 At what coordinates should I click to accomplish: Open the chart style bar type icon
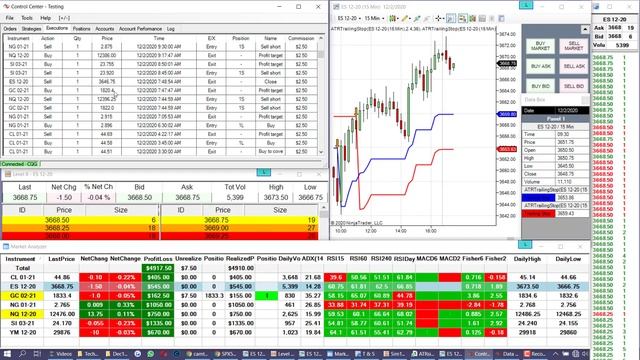point(392,18)
